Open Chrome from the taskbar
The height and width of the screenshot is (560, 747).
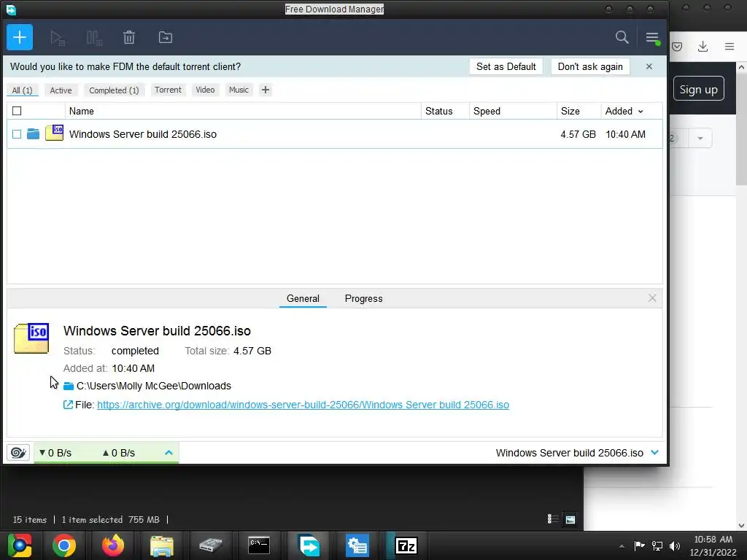click(x=64, y=545)
